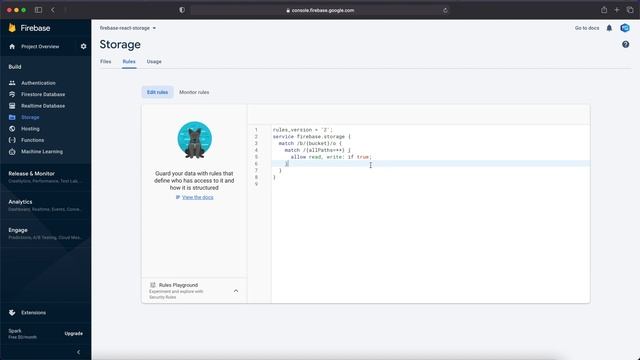Viewport: 640px width, 360px height.
Task: Switch to the Usage tab
Action: [x=154, y=62]
